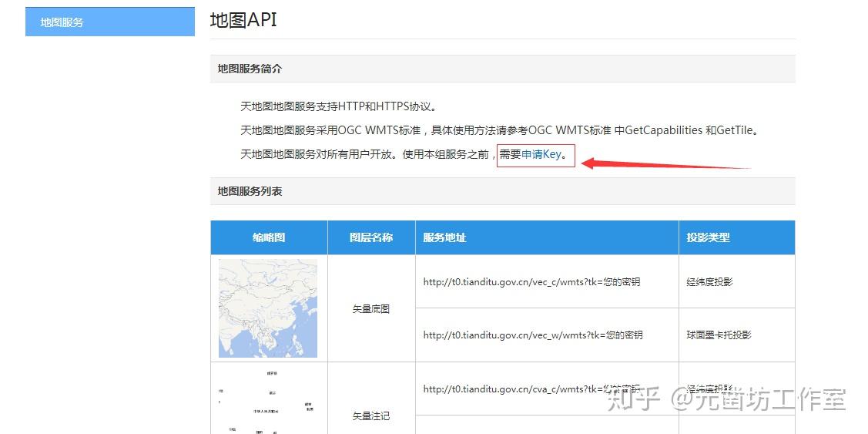
Task: Click the 经纬度投影 cell in vec_c row
Action: (737, 281)
